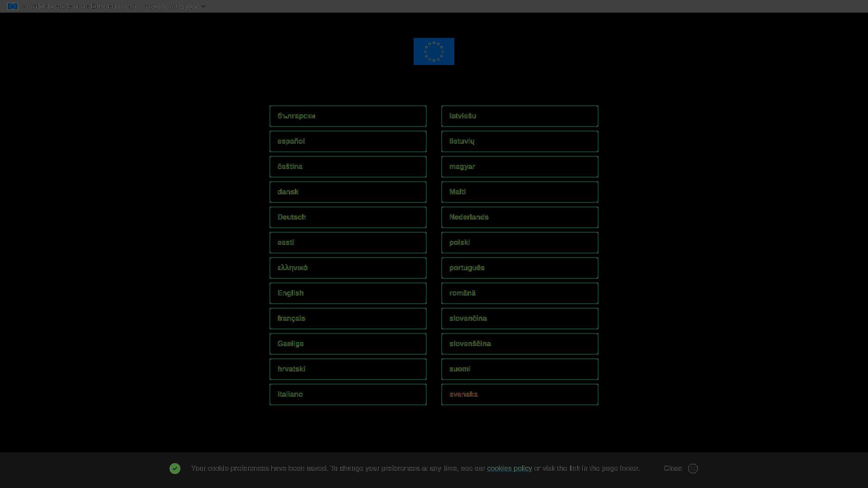Expand the 'How do you know?' dropdown
The width and height of the screenshot is (868, 488).
coord(175,6)
